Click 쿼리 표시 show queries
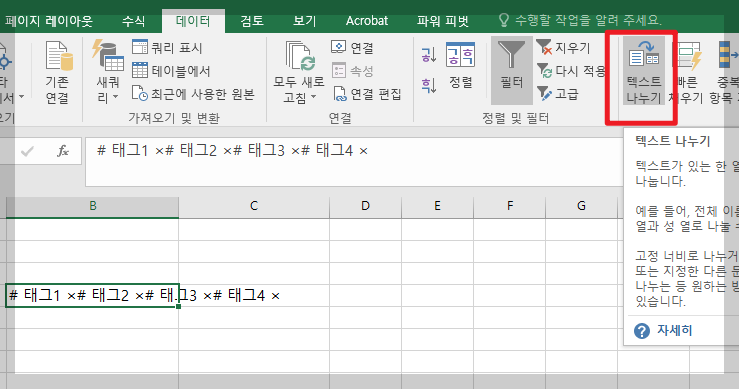Screen dimensions: 739x389 pos(167,48)
